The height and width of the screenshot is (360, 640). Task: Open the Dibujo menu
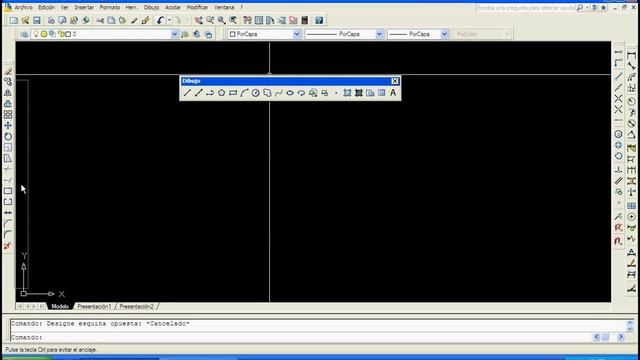pyautogui.click(x=151, y=7)
